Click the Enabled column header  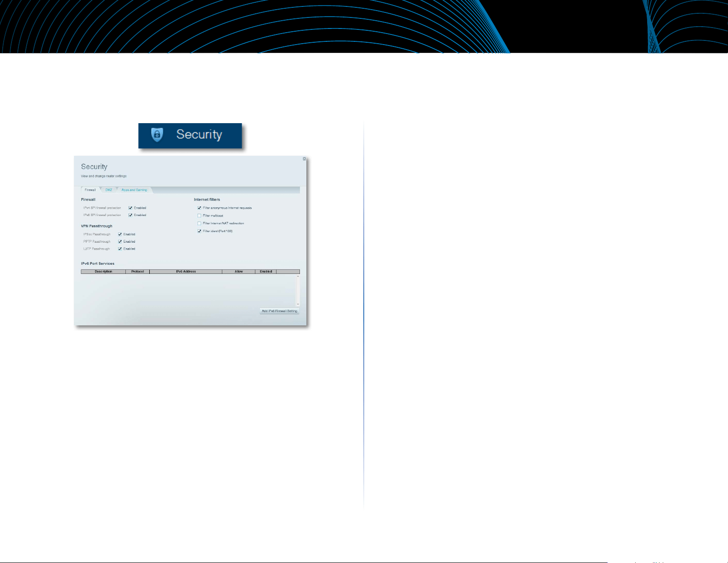coord(266,272)
